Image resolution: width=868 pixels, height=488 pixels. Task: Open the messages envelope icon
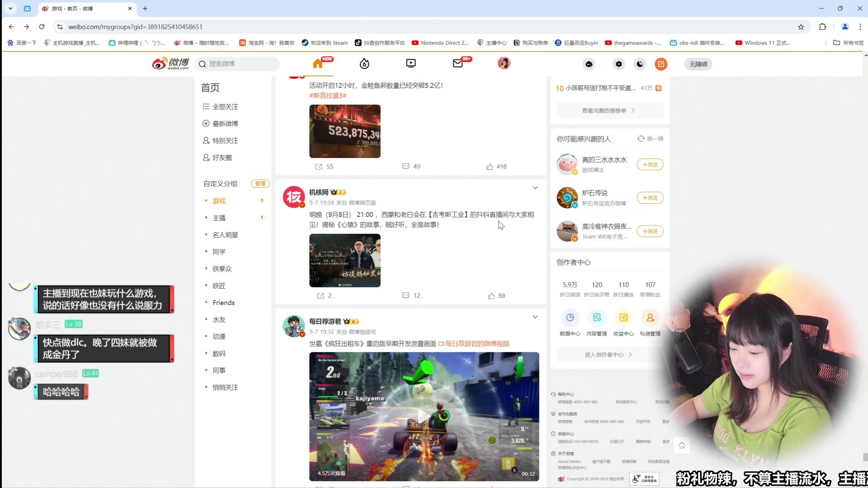point(458,64)
